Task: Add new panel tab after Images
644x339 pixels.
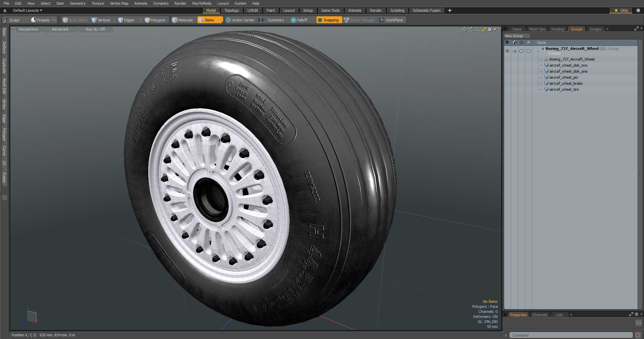Action: (607, 29)
